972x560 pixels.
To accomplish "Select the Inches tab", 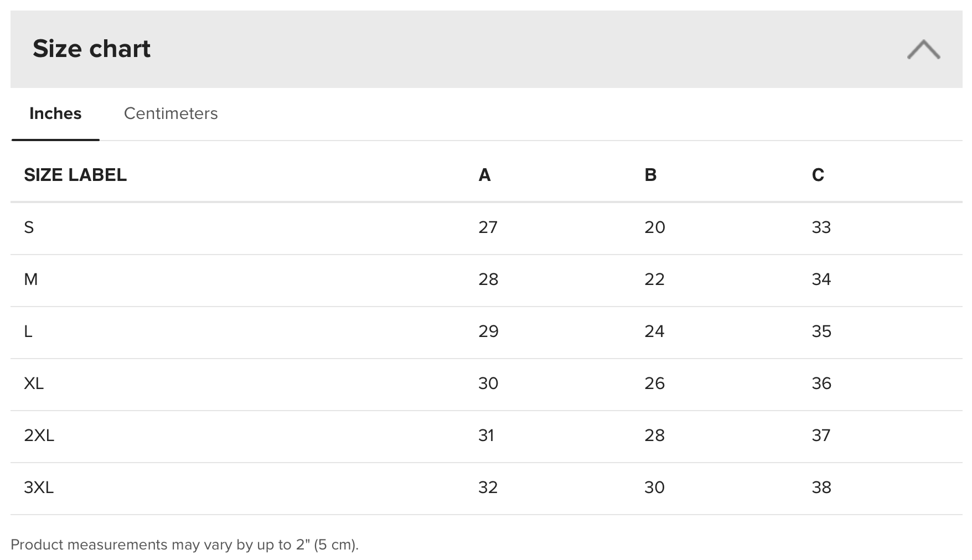I will point(55,113).
